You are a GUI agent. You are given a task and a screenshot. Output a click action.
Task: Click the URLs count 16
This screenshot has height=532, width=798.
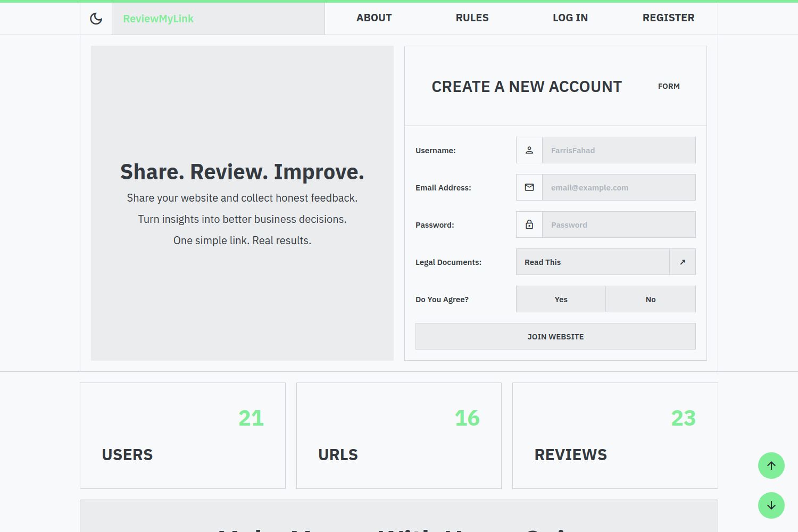tap(467, 418)
